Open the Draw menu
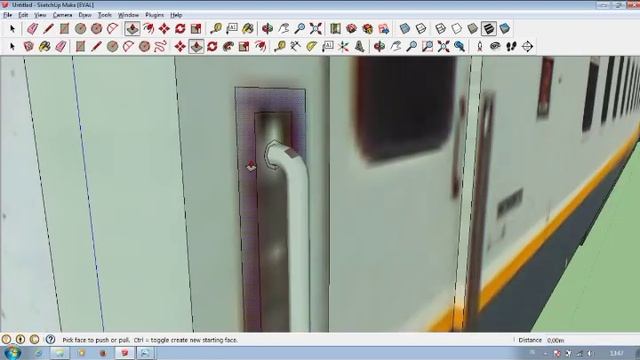The width and height of the screenshot is (640, 360). pyautogui.click(x=85, y=15)
